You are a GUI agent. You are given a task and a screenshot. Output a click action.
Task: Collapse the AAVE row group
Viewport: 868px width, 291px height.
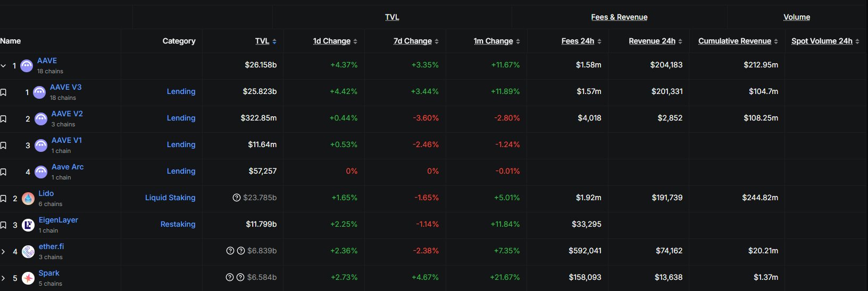(3, 66)
